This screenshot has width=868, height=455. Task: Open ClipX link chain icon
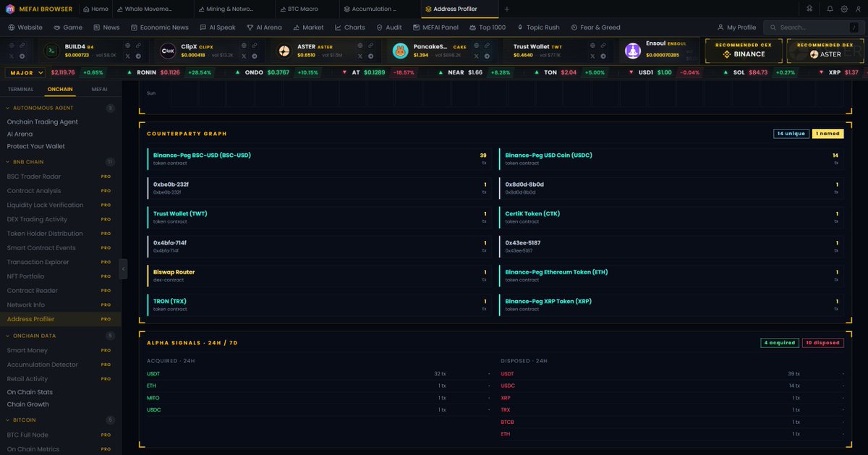[x=255, y=46]
